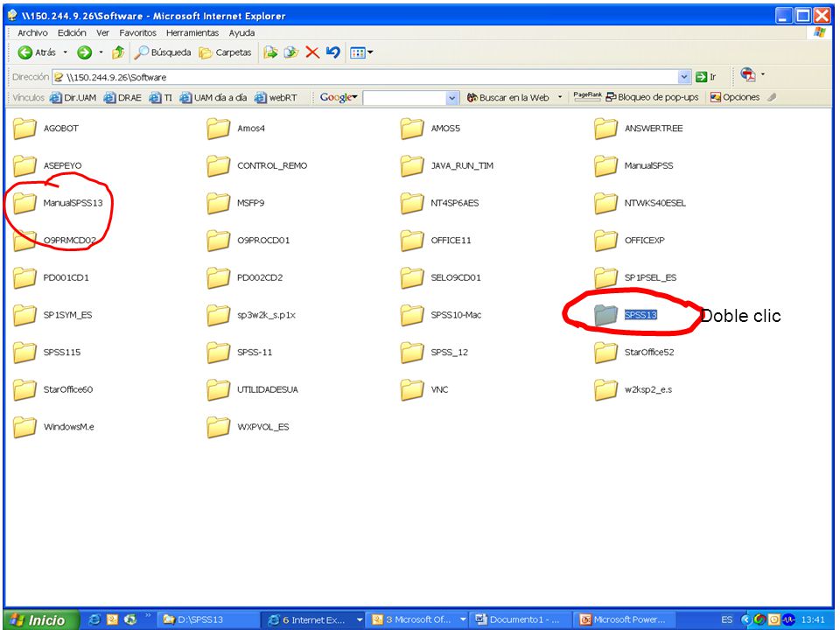
Task: Select the AGOBOT folder icon
Action: 24,129
